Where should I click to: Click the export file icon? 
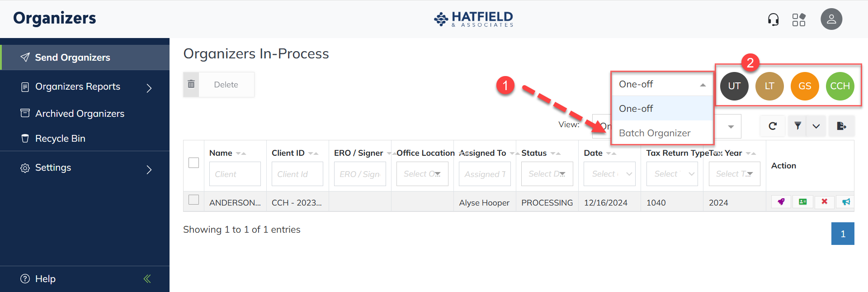pyautogui.click(x=841, y=126)
